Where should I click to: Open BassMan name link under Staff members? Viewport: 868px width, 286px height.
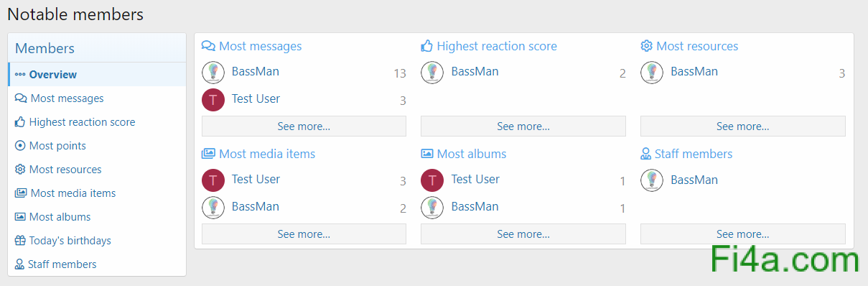coord(694,180)
